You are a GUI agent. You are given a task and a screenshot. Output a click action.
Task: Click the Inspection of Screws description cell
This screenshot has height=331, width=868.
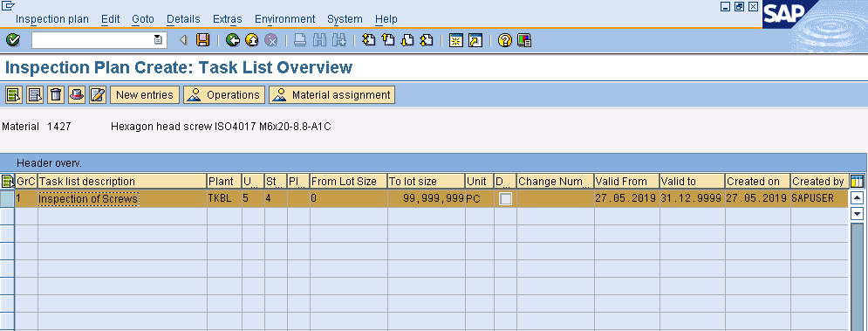click(122, 198)
